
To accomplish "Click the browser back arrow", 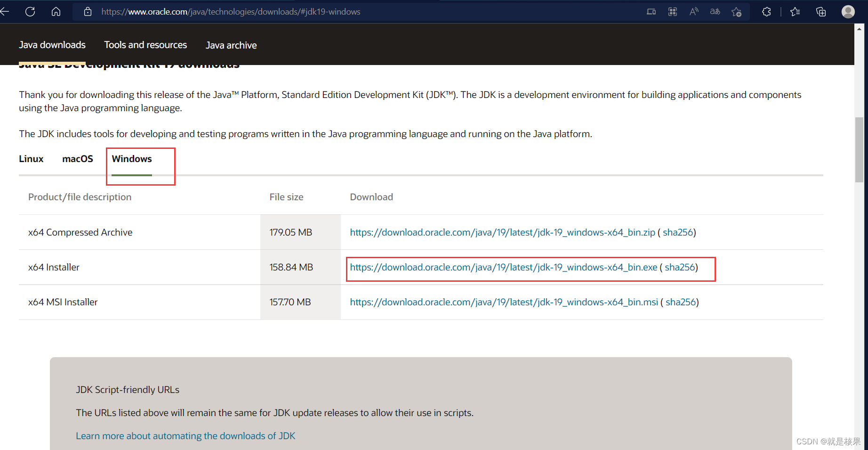I will (x=5, y=12).
